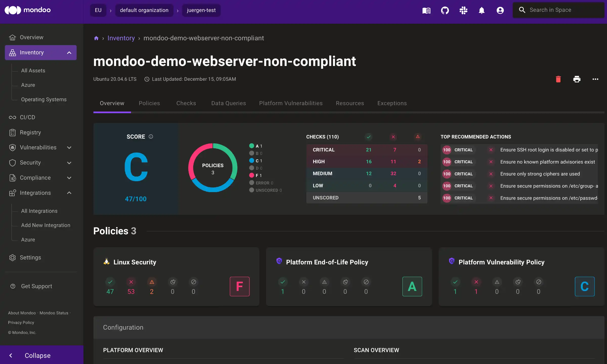
Task: Click the Linux Security policy F grade
Action: (239, 286)
